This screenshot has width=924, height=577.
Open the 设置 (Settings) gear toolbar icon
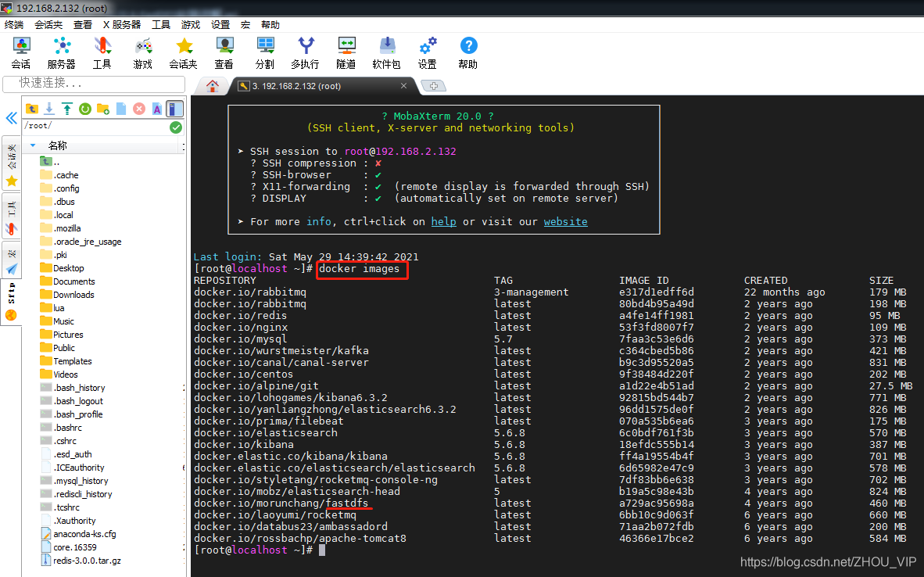coord(428,52)
